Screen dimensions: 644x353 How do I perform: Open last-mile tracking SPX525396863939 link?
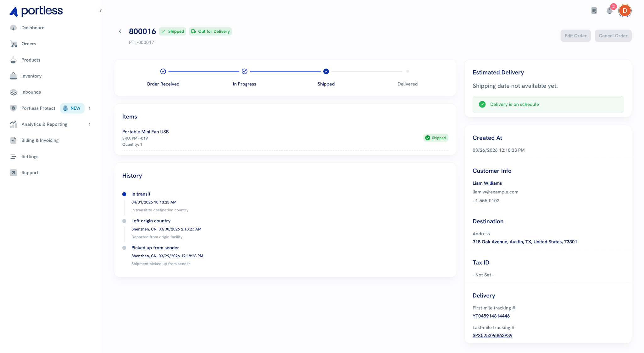tap(492, 335)
